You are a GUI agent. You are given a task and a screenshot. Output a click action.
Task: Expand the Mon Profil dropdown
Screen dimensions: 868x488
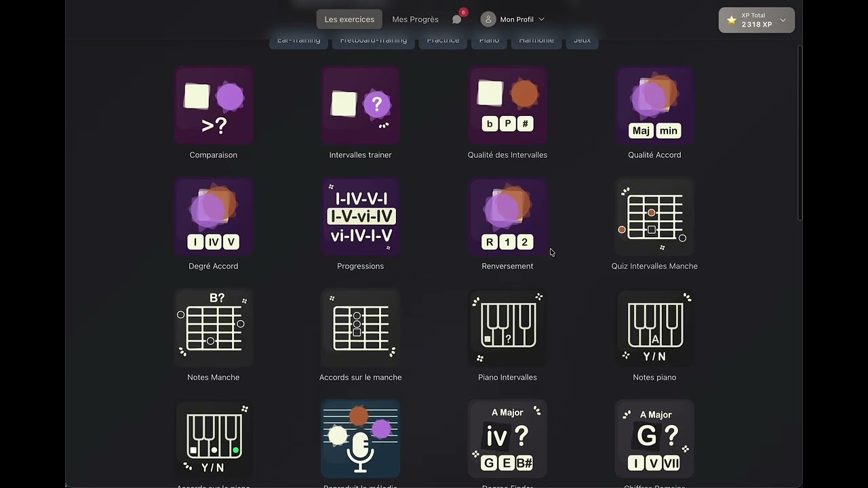pos(513,20)
